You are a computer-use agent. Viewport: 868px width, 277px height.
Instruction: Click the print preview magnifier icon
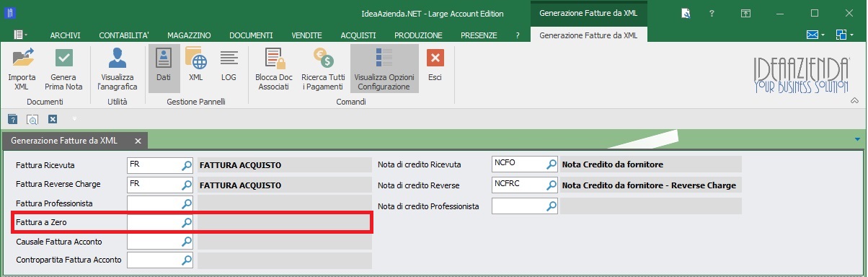[32, 119]
